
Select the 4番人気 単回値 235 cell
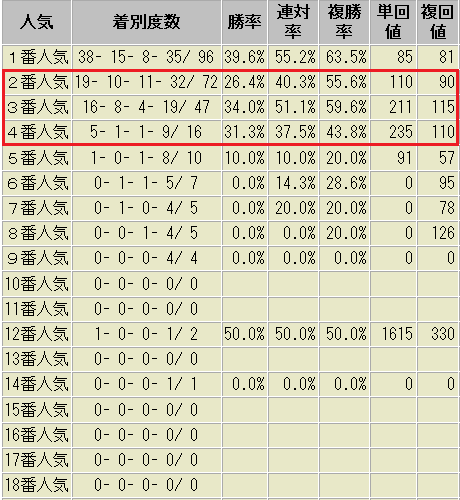(x=393, y=132)
